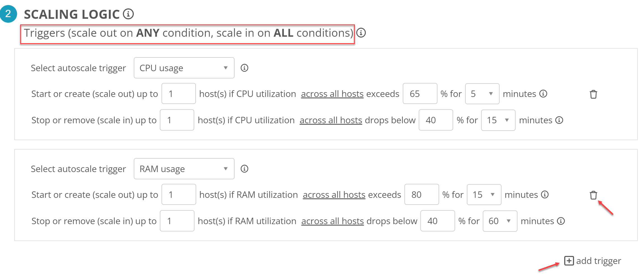The image size is (644, 276).
Task: Click info icon after RAM scale-in minutes
Action: [561, 221]
